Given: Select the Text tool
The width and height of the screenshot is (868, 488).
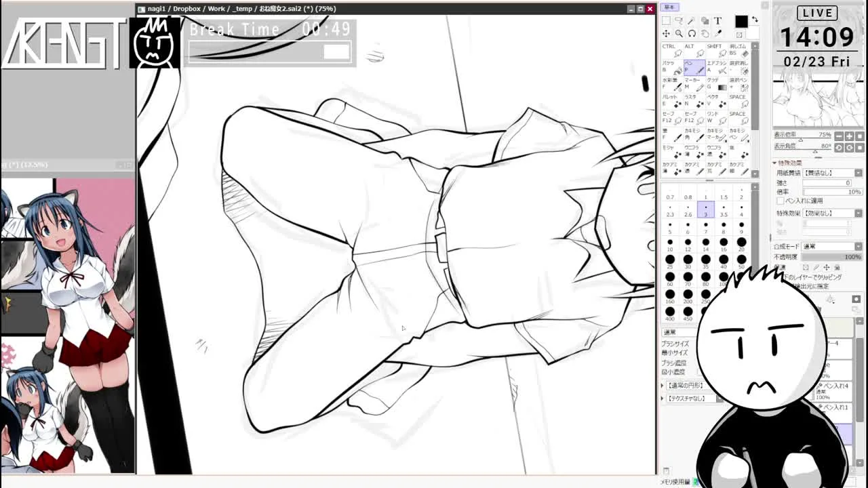Looking at the screenshot, I should (x=717, y=21).
